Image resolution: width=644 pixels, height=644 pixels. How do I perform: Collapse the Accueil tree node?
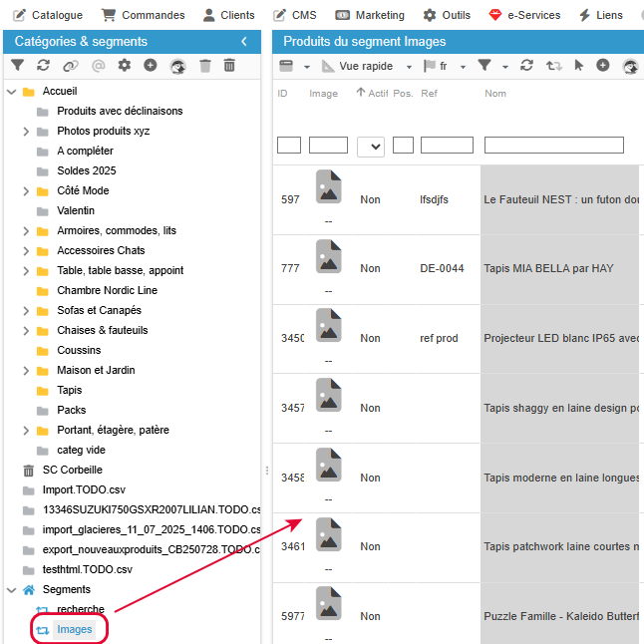(x=12, y=92)
